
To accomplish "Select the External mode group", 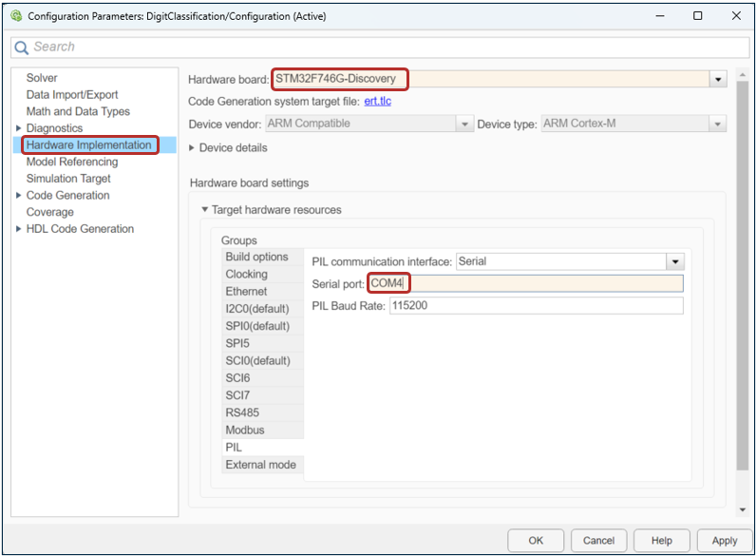I will point(260,465).
